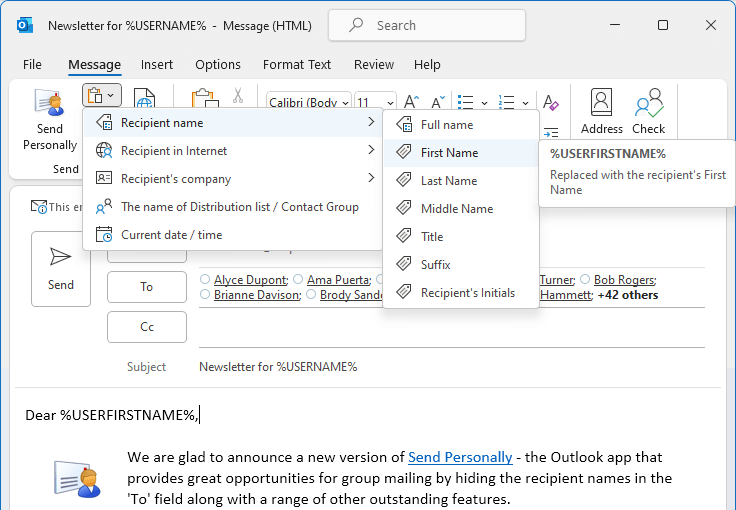Click the large Send button
This screenshot has height=510, width=736.
[61, 269]
